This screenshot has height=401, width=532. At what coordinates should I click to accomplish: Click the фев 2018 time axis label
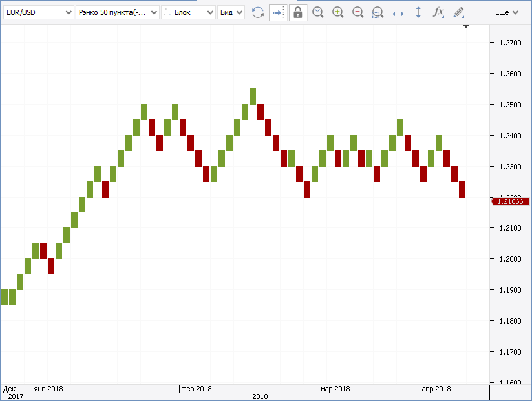[197, 389]
